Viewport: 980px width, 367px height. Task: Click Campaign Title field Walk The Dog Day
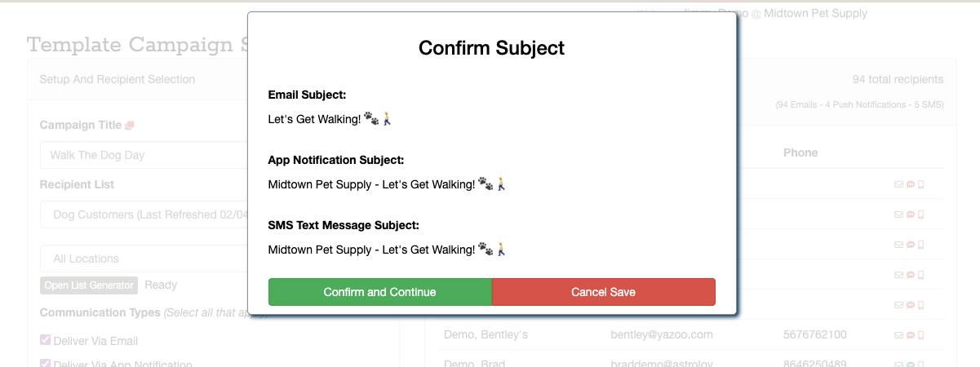pyautogui.click(x=143, y=155)
